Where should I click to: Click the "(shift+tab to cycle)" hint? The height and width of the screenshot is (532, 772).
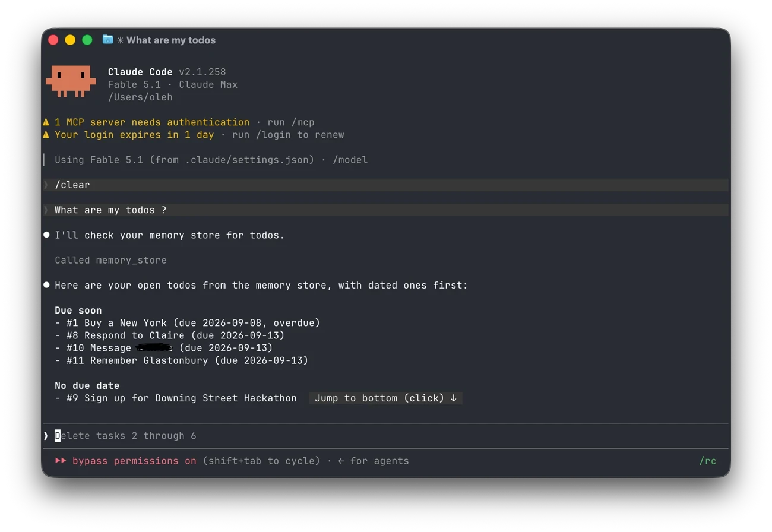(261, 461)
